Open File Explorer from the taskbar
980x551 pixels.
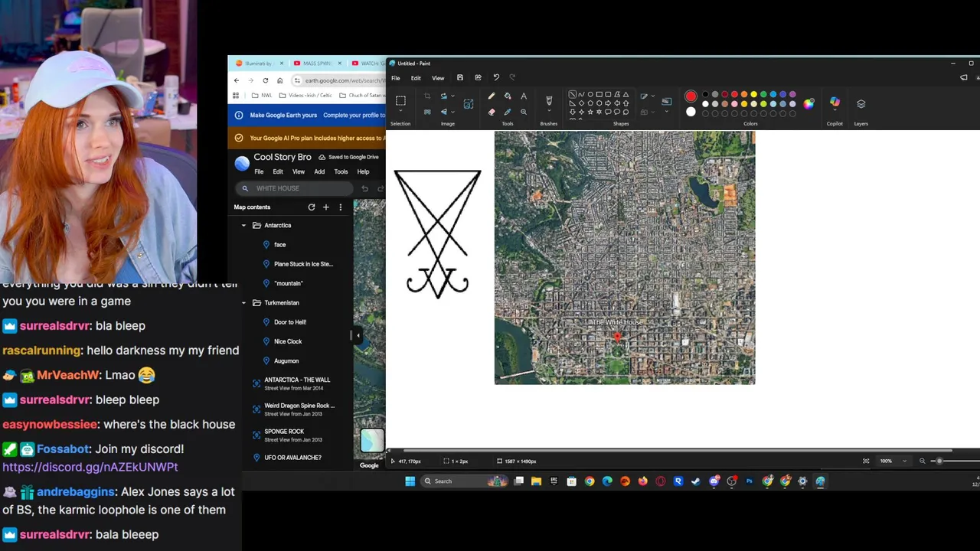pos(536,481)
